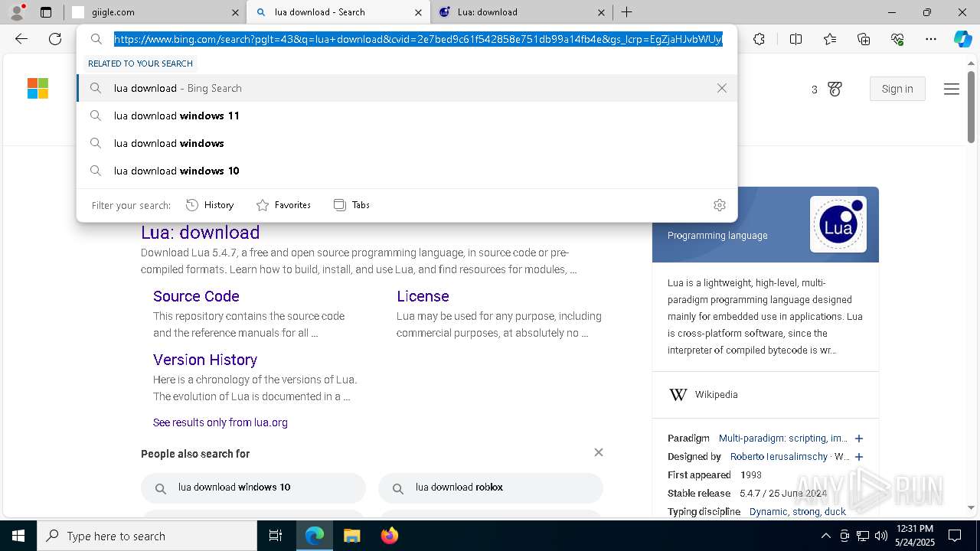Filter suggestions by Tabs

point(351,205)
